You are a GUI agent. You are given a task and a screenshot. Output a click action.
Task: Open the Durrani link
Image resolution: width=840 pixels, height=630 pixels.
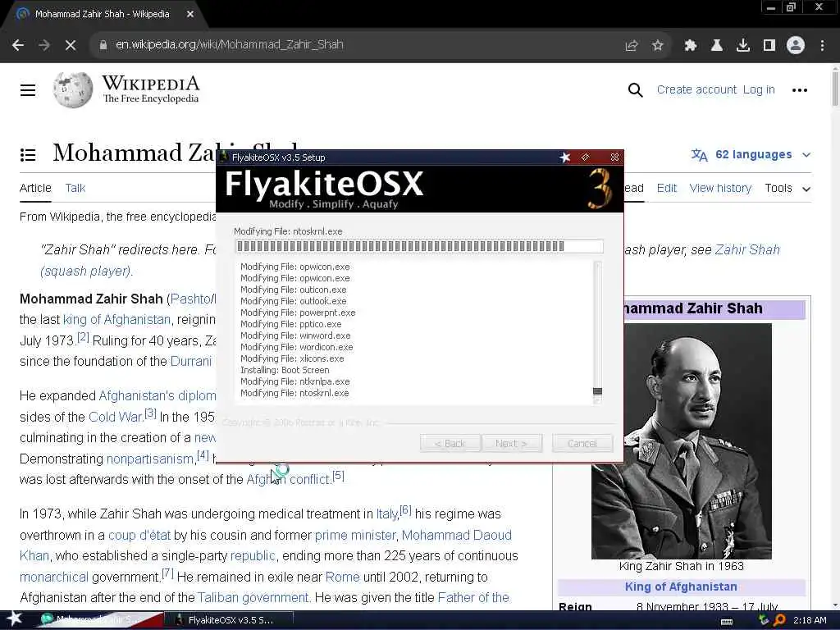191,362
